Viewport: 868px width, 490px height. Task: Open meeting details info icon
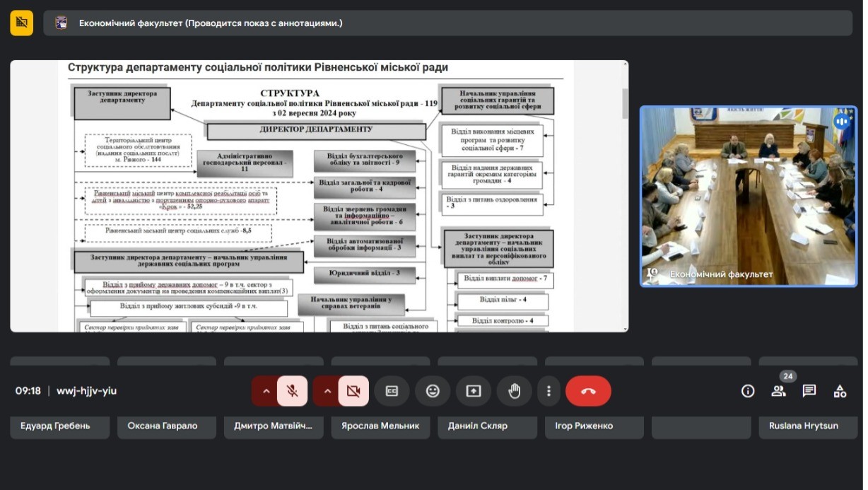(748, 391)
